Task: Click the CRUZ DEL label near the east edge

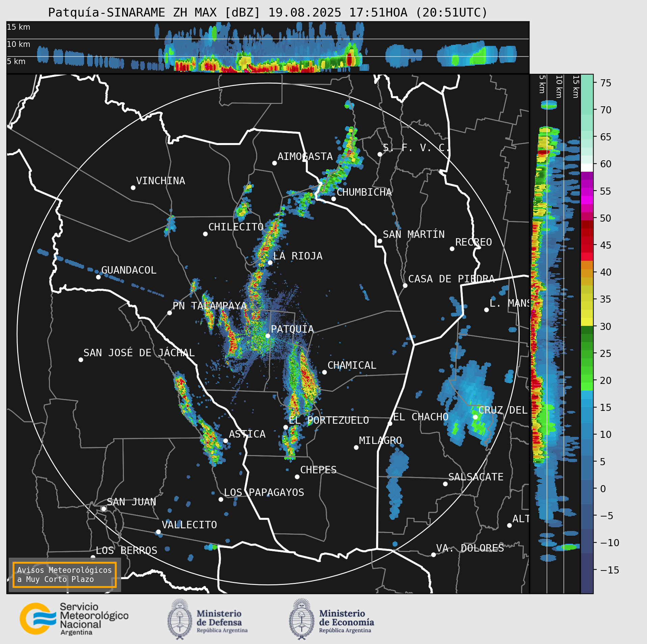Action: pos(503,410)
